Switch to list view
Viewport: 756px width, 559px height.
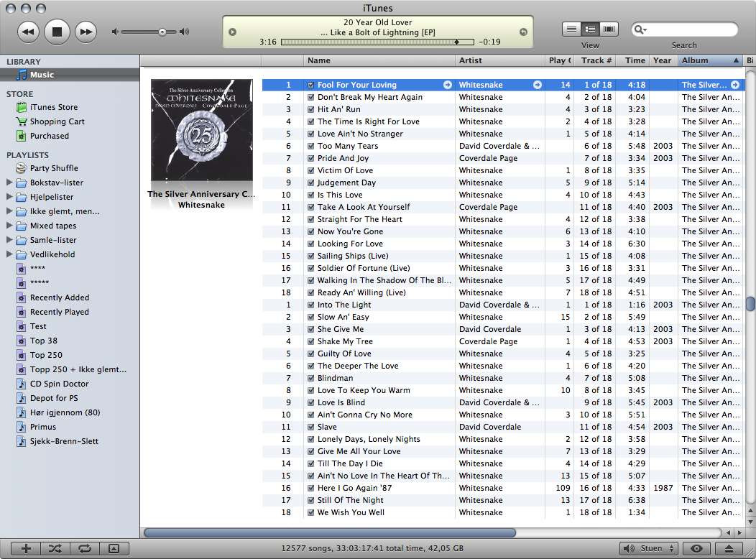[x=571, y=29]
